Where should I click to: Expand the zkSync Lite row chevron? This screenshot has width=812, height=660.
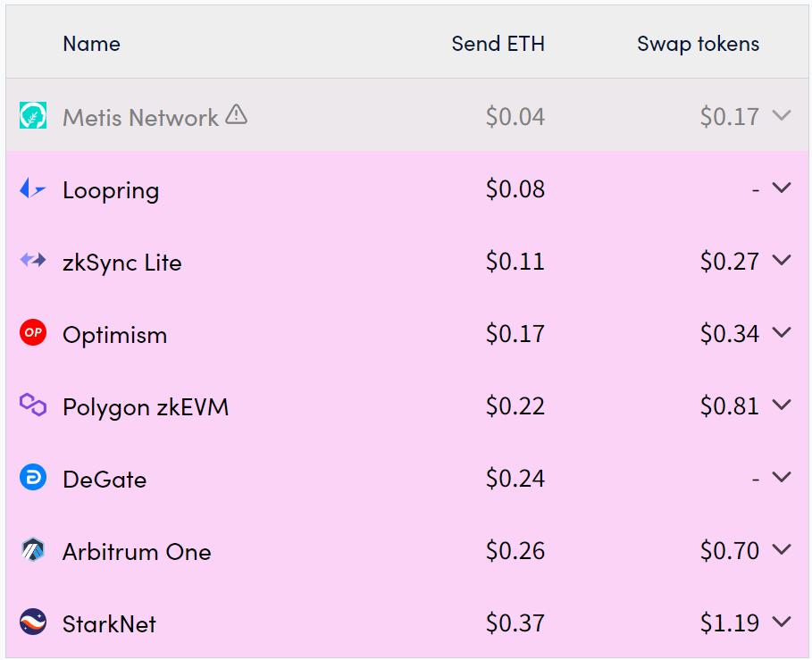(782, 260)
